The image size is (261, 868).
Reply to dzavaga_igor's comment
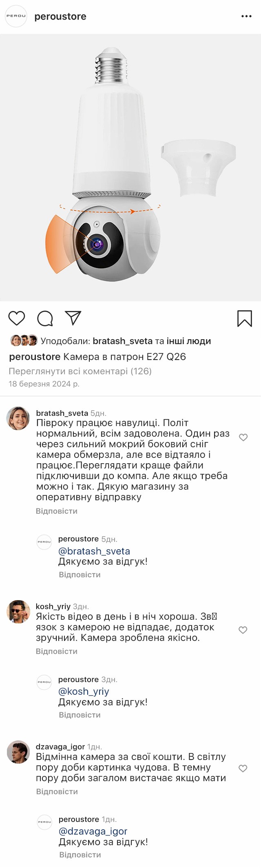(x=57, y=791)
